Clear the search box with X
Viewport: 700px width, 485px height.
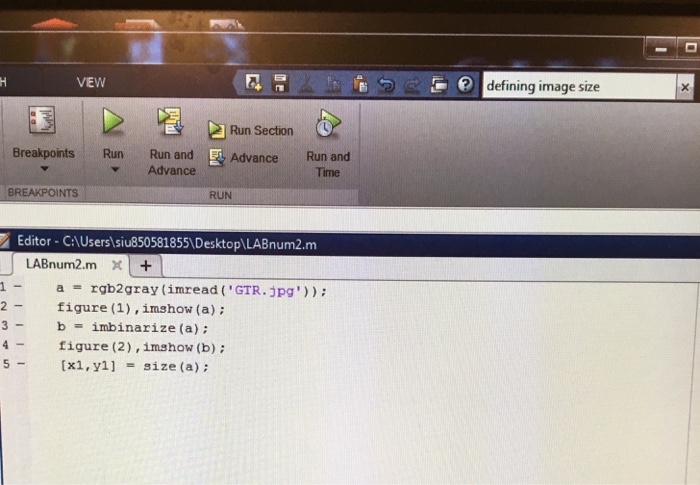coord(685,88)
